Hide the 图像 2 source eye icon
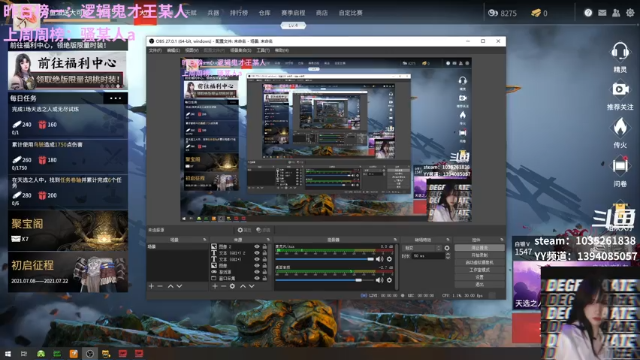Screen dimensions: 640x360 257,247
